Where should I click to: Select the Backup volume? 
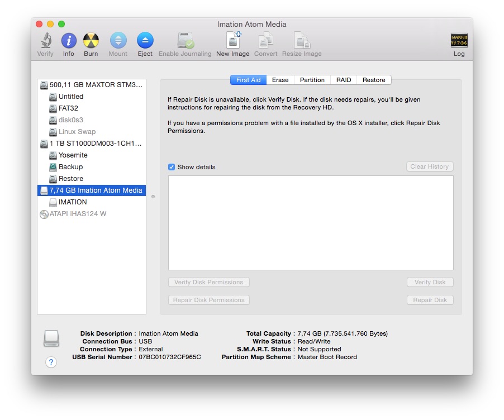pyautogui.click(x=92, y=167)
